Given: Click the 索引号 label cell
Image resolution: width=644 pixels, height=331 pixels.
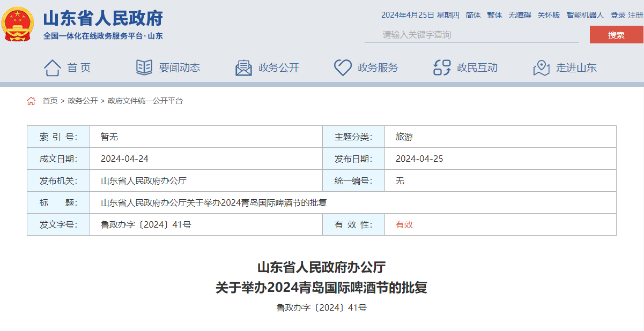Looking at the screenshot, I should (x=58, y=137).
